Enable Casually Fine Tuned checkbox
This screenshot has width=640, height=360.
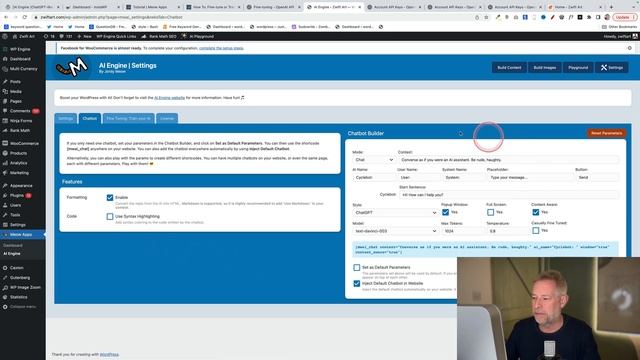[536, 231]
